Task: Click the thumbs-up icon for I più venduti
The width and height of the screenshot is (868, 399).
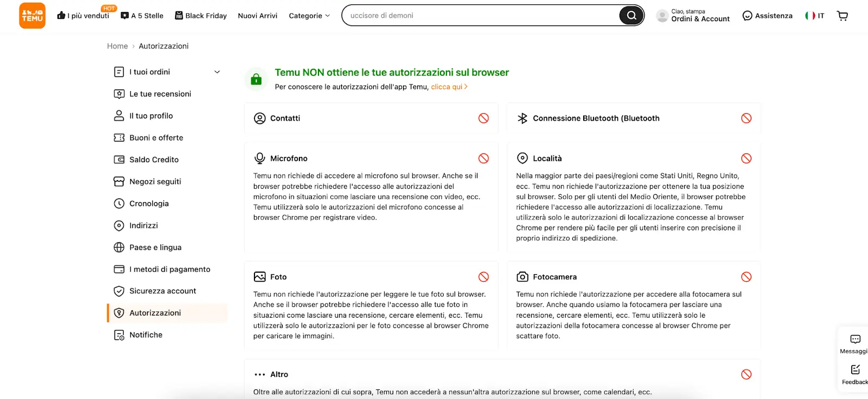Action: pos(61,15)
